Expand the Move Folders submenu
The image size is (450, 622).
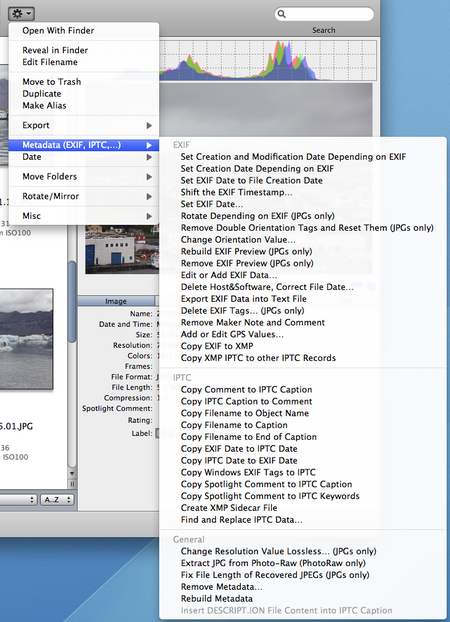point(84,177)
